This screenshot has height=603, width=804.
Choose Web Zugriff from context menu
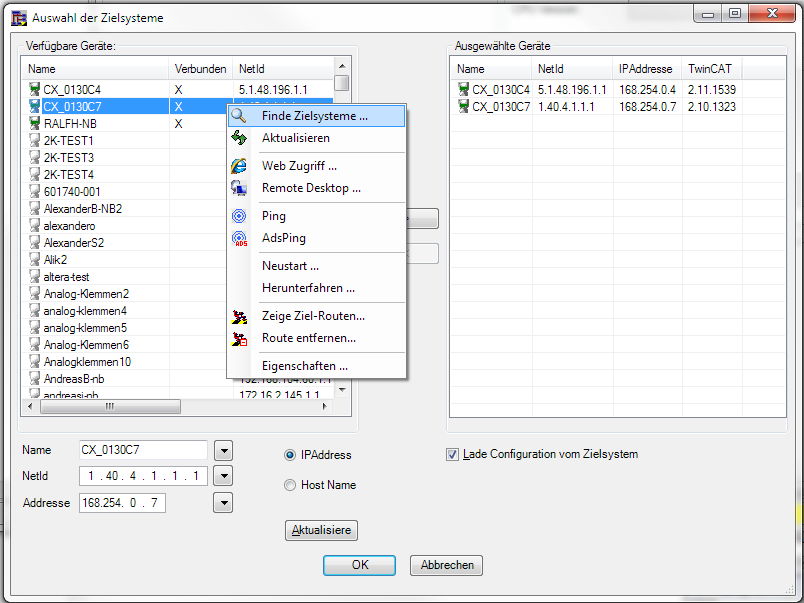[316, 166]
